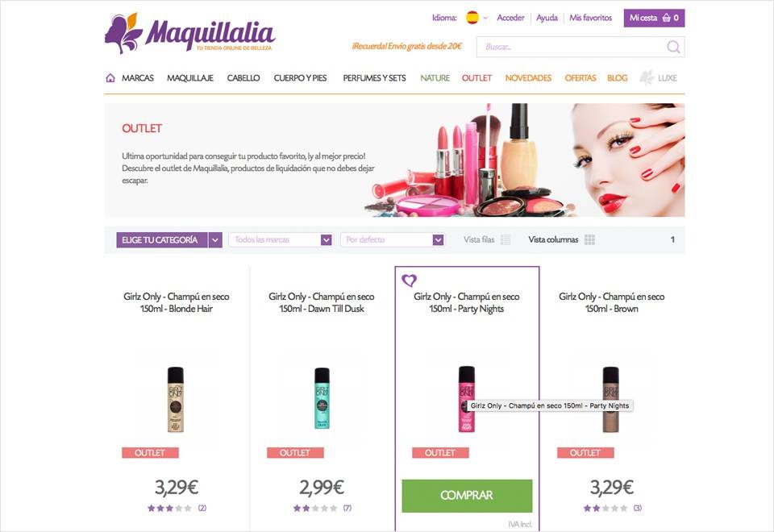Add Party Nights to favorites via heart icon
Viewport: 774px width, 532px height.
coord(410,281)
